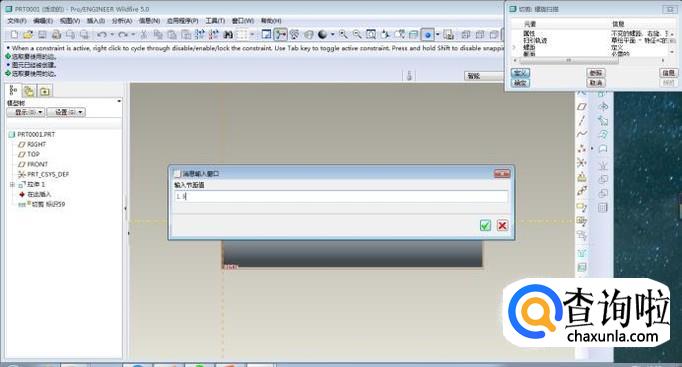Click 确定 in the sweep dialog
The height and width of the screenshot is (367, 682).
pos(520,82)
